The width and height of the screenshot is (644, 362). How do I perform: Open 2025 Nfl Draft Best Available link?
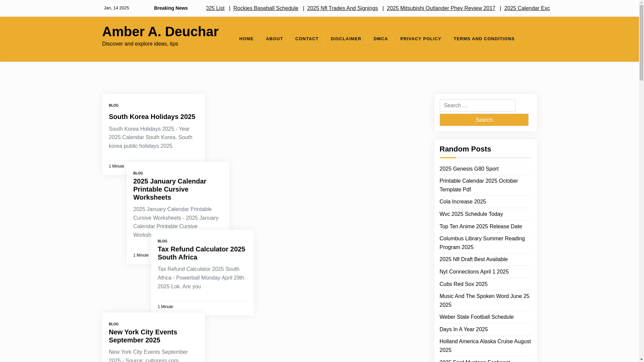(x=473, y=259)
